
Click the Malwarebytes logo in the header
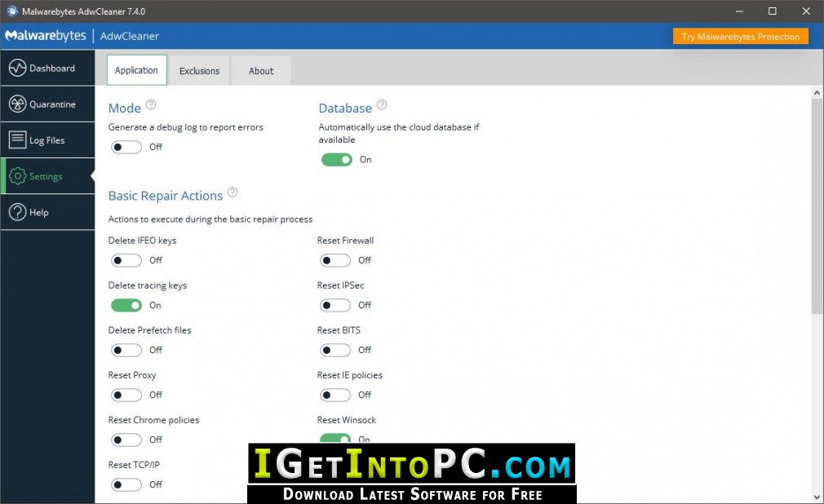click(45, 36)
